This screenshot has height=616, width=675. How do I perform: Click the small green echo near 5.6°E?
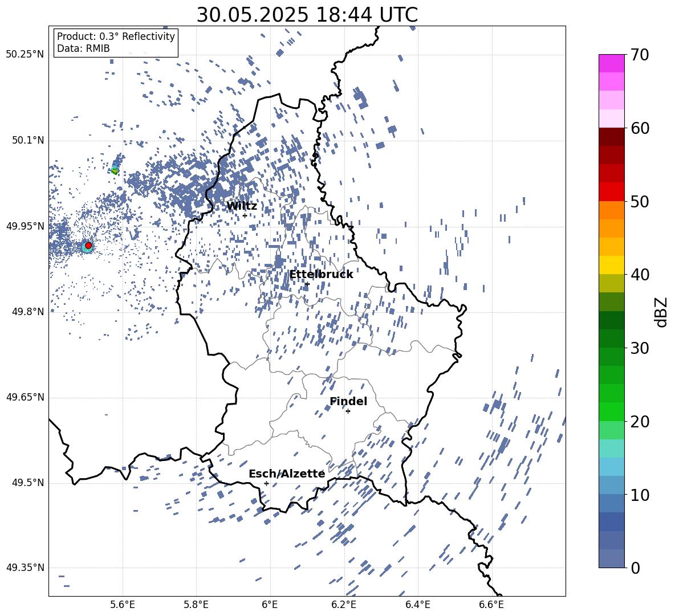[115, 171]
